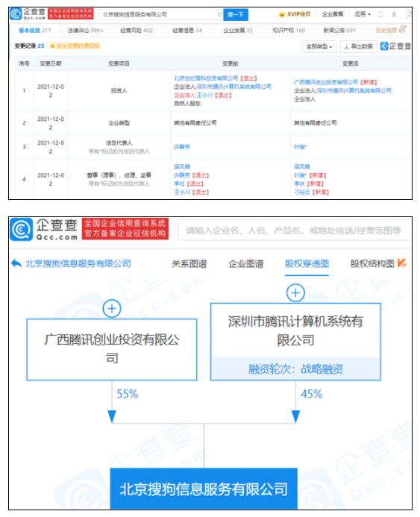Click the lower search box 请输入企业名、人名
This screenshot has height=517, width=420.
point(293,230)
